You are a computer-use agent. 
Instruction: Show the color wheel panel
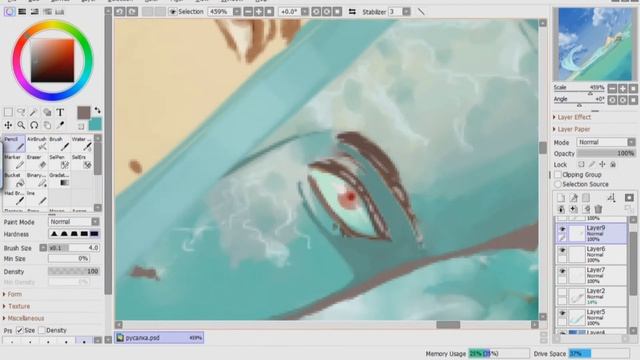tap(9, 12)
